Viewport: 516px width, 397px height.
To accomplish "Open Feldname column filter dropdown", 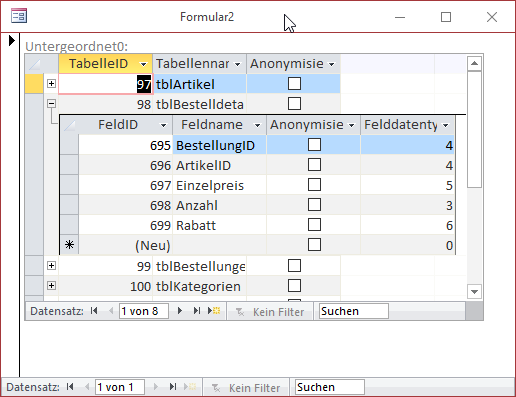I will (x=257, y=125).
